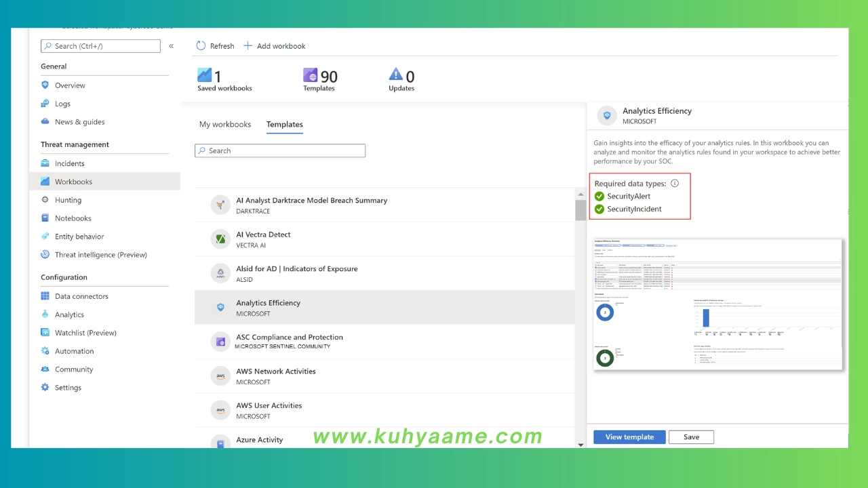This screenshot has width=868, height=488.
Task: Click the Hunting target icon
Action: [x=45, y=200]
